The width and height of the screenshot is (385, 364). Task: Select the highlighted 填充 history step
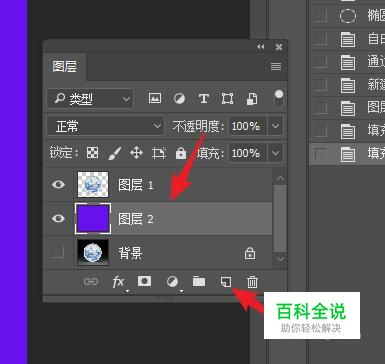[347, 154]
